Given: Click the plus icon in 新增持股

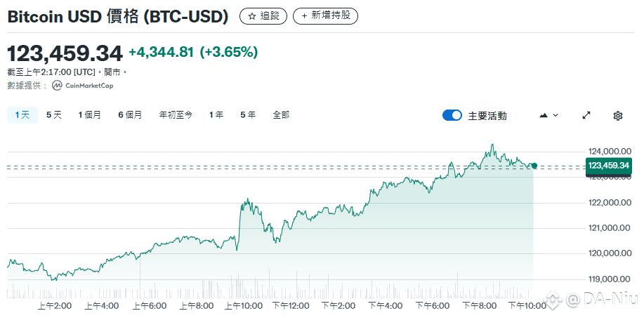Looking at the screenshot, I should coord(304,16).
